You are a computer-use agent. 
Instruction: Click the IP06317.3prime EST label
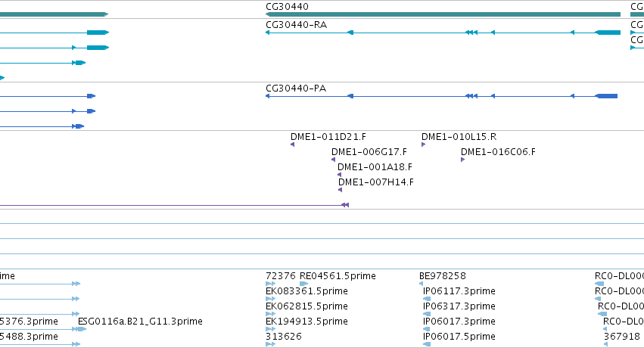[x=459, y=306]
